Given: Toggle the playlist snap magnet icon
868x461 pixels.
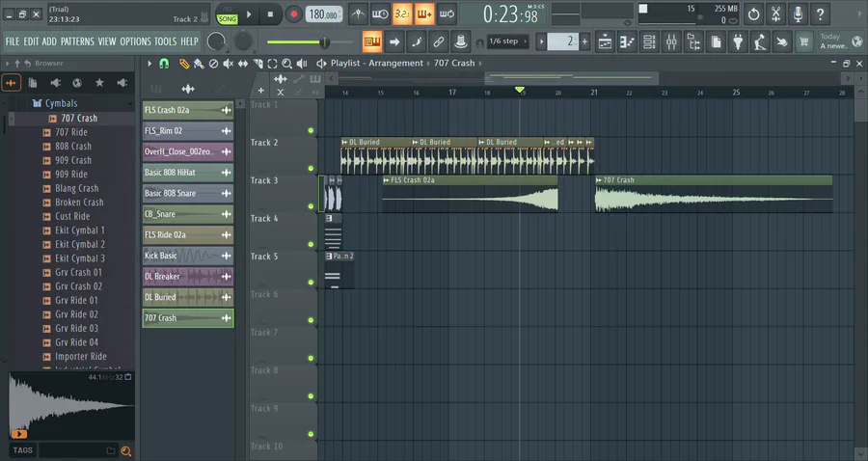Looking at the screenshot, I should tap(164, 64).
